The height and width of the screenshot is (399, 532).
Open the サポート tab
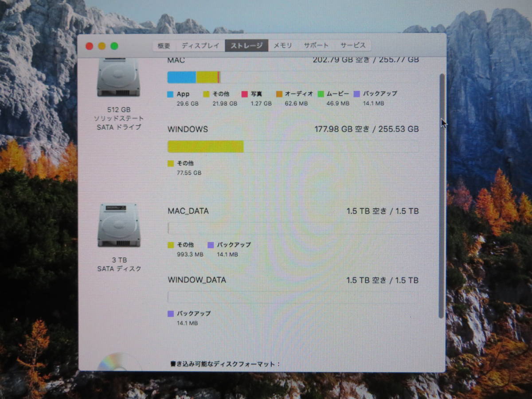[317, 45]
